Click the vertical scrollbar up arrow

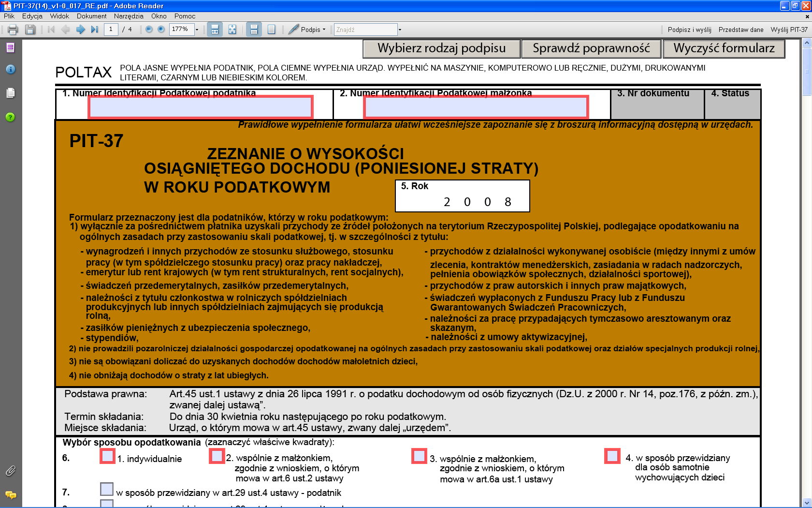point(807,43)
